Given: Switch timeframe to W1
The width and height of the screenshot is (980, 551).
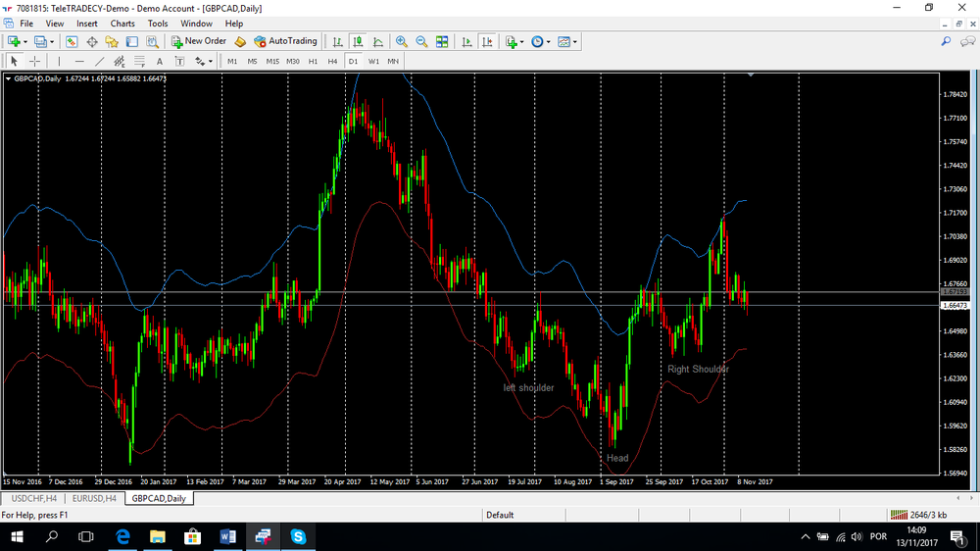Looking at the screenshot, I should pyautogui.click(x=373, y=62).
